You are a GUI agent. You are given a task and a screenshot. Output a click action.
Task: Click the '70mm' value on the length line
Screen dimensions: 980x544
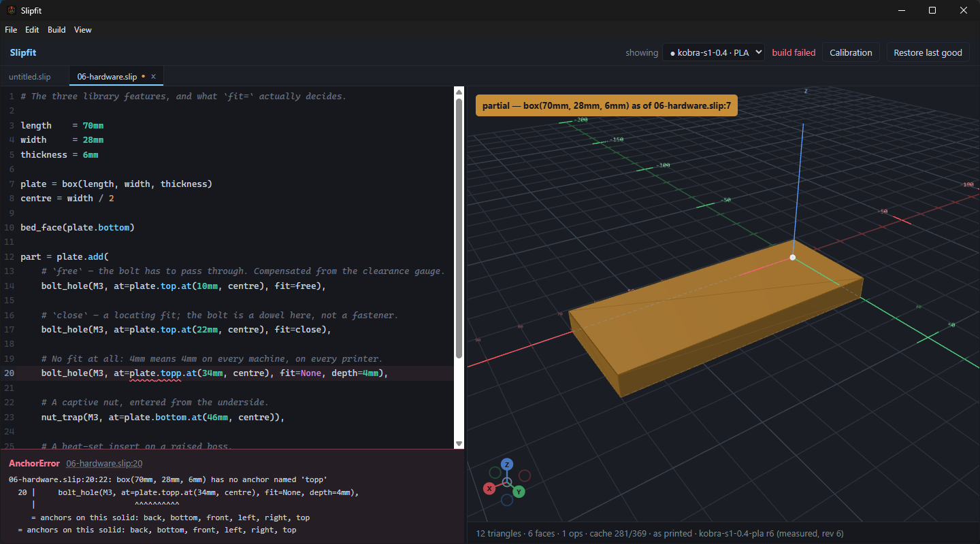(93, 126)
